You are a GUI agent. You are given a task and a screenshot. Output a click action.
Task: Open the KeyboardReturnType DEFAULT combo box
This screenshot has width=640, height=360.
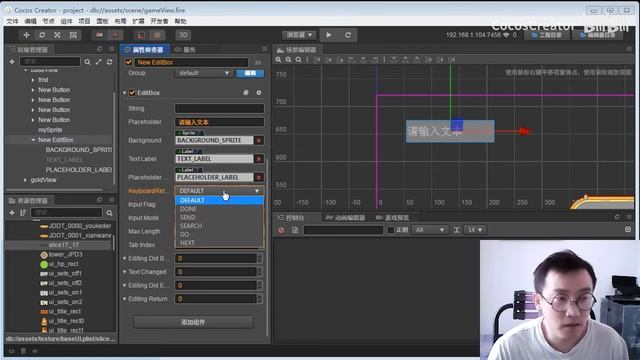pos(219,191)
